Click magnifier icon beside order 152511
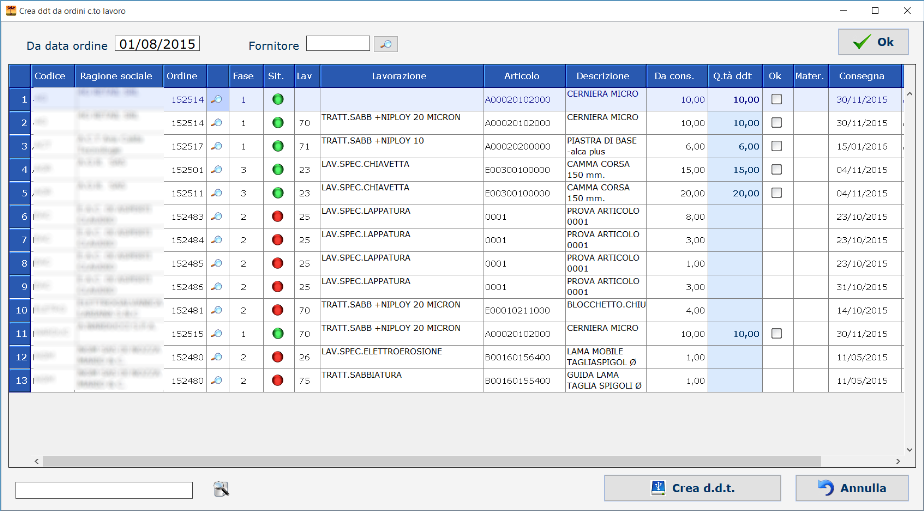The height and width of the screenshot is (511, 924). [217, 193]
